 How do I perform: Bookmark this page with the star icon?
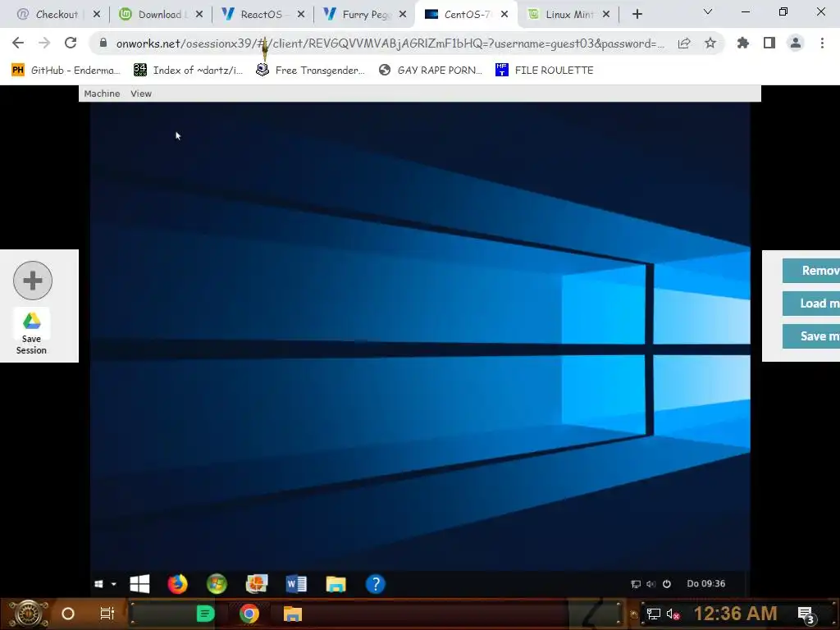pos(710,43)
